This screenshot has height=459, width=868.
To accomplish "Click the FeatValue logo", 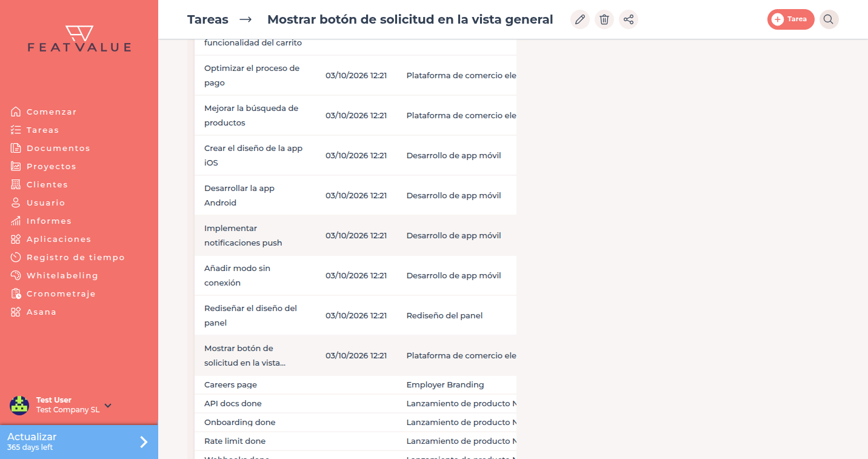I will (x=79, y=38).
